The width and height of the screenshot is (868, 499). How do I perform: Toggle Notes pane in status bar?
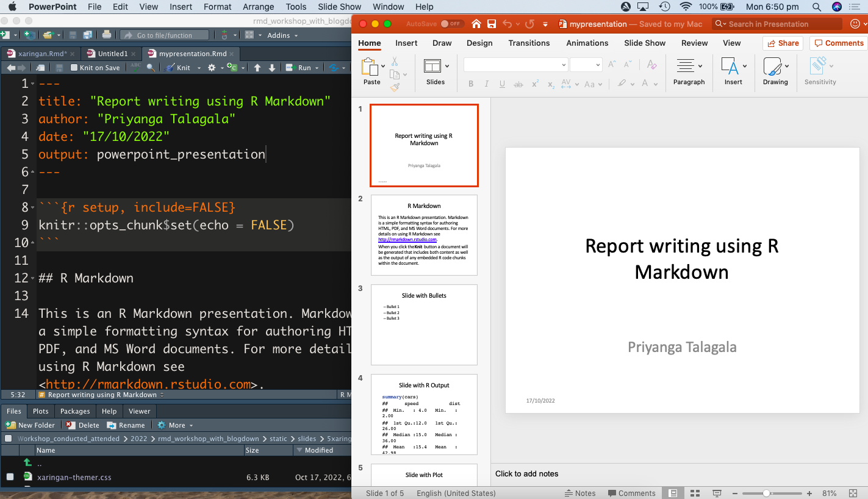pos(580,493)
